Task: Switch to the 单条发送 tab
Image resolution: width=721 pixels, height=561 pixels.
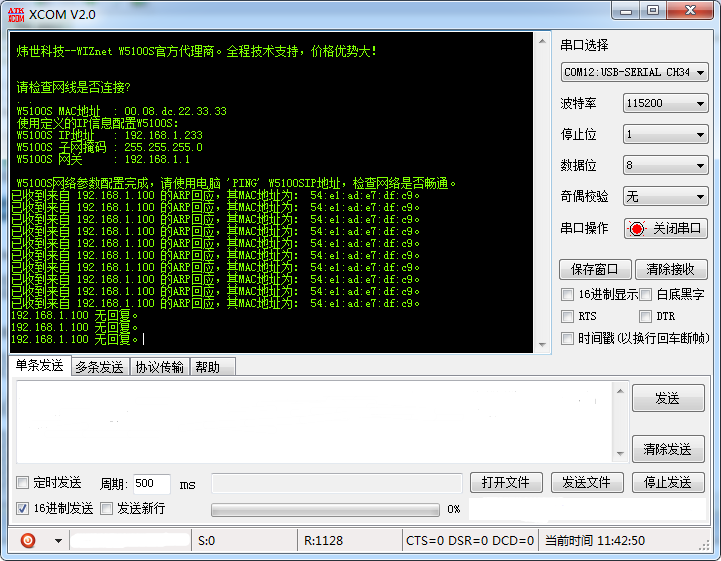Action: 40,366
